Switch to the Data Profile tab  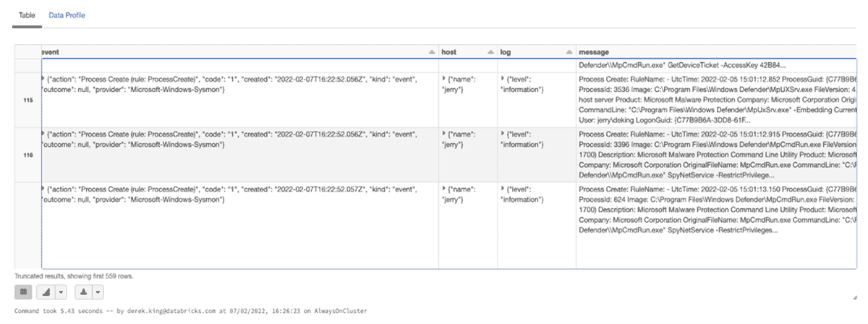click(67, 15)
